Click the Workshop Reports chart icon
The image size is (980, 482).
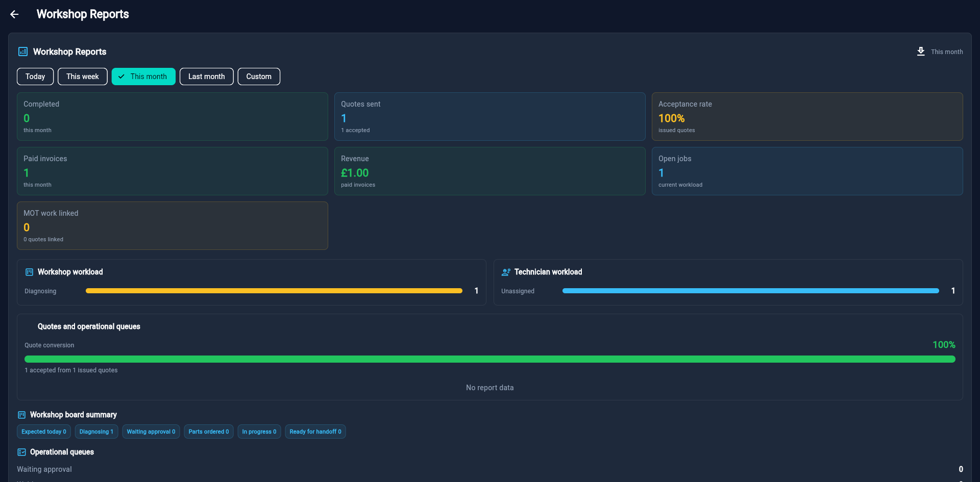coord(23,52)
